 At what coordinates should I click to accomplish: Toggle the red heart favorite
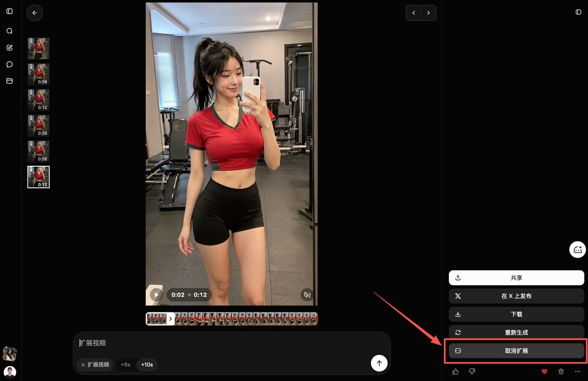tap(544, 372)
